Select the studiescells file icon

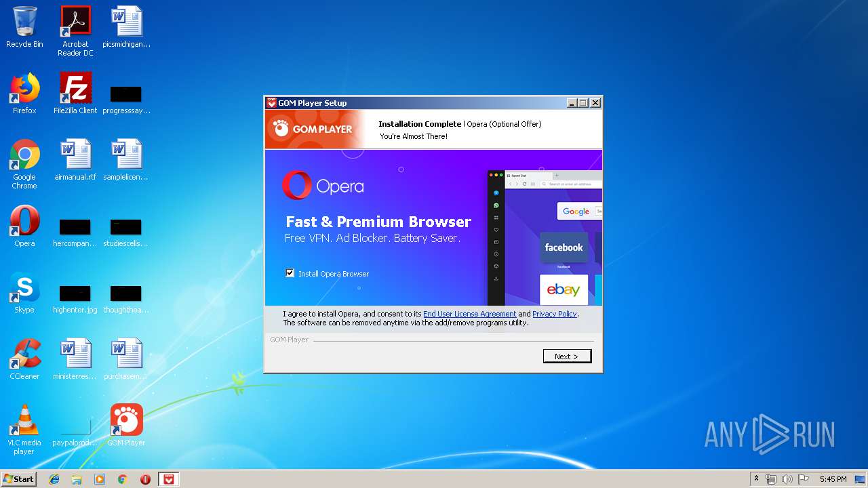pyautogui.click(x=127, y=233)
